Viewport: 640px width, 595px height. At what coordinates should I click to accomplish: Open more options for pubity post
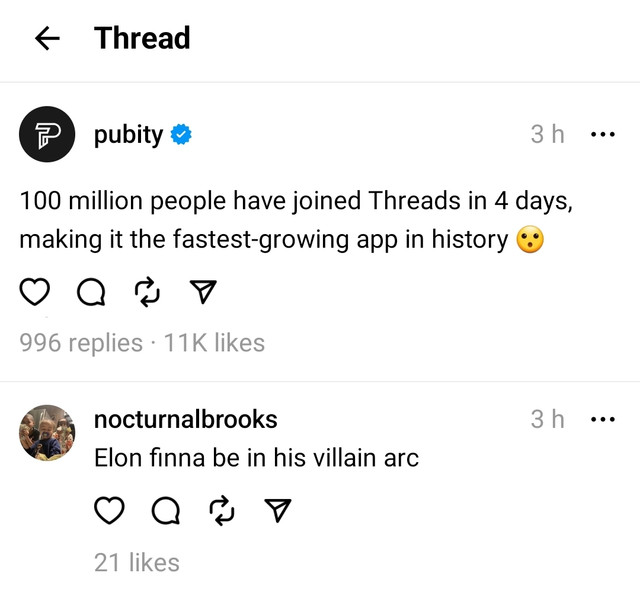(x=603, y=135)
